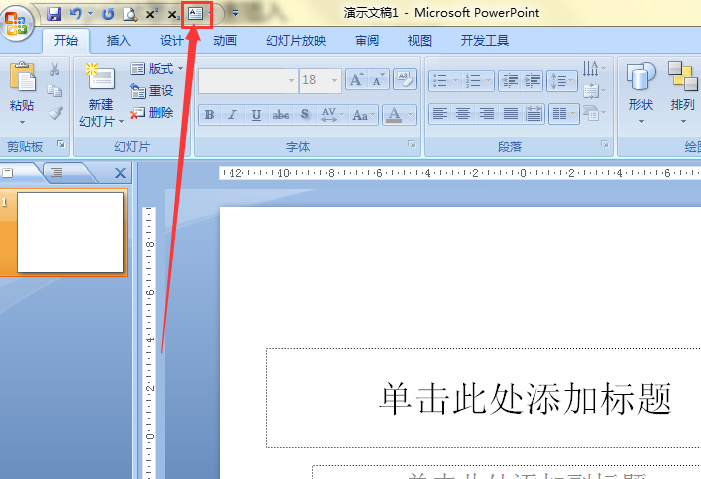The height and width of the screenshot is (479, 701).
Task: Open align text vertical options
Action: [x=594, y=91]
